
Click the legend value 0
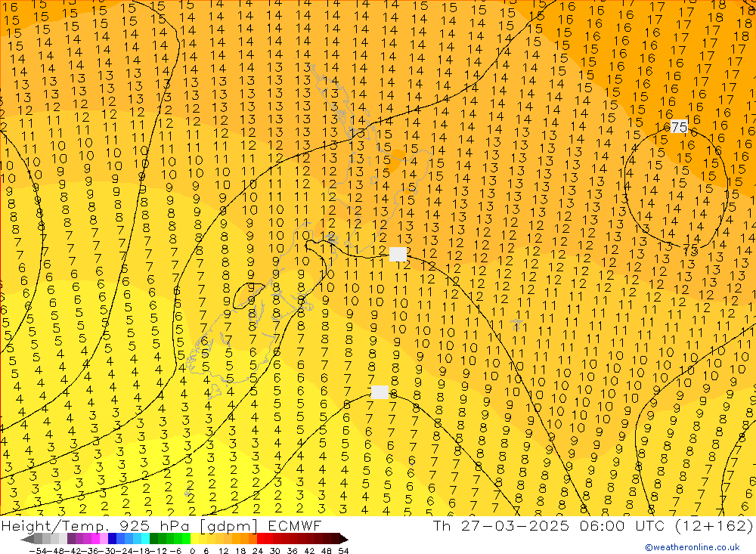point(192,551)
